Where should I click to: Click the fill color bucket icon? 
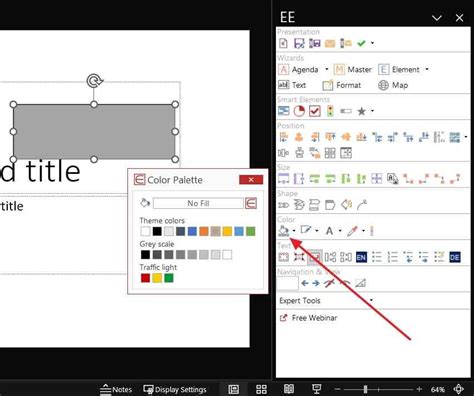[283, 230]
